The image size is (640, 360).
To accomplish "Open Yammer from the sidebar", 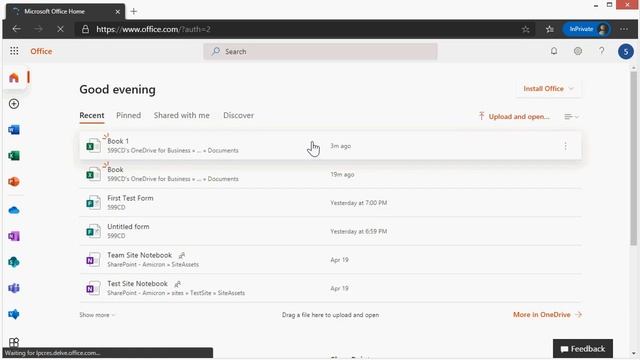I will tap(14, 314).
